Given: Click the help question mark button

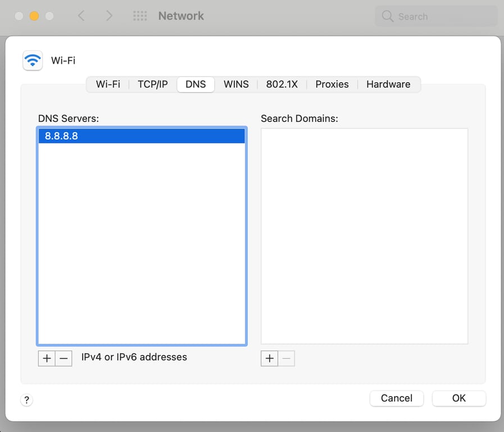Looking at the screenshot, I should pyautogui.click(x=26, y=400).
